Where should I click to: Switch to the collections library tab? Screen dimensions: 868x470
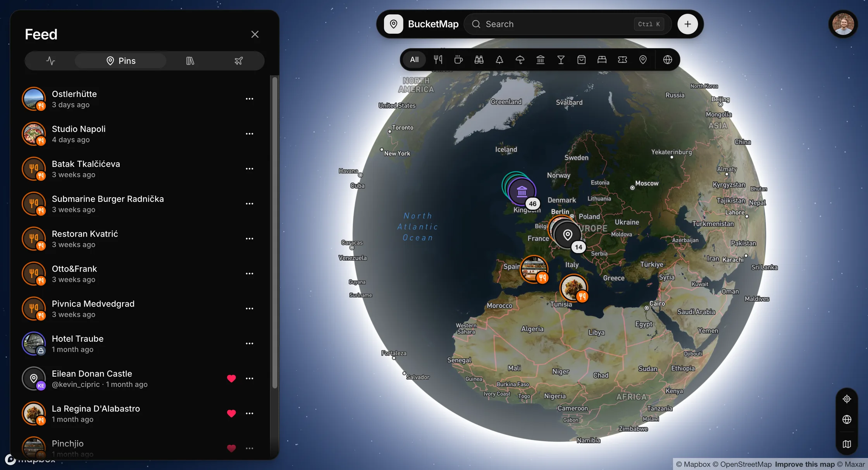(190, 61)
